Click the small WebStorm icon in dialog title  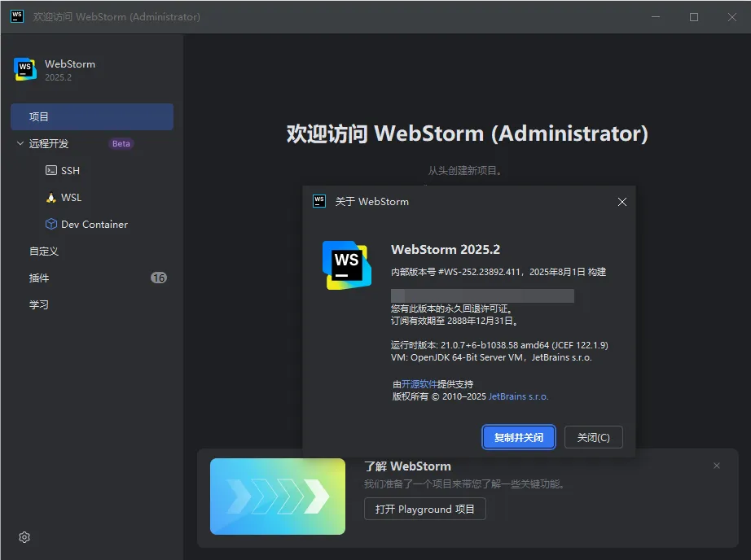click(319, 201)
